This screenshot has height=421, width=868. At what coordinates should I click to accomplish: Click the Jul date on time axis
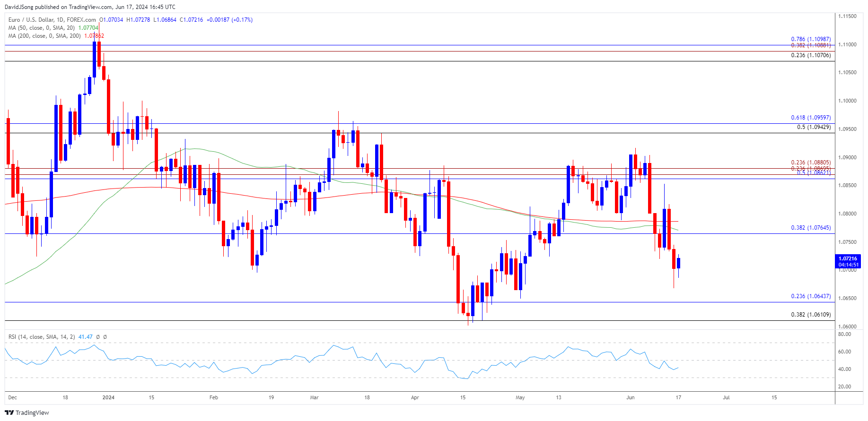click(x=726, y=397)
